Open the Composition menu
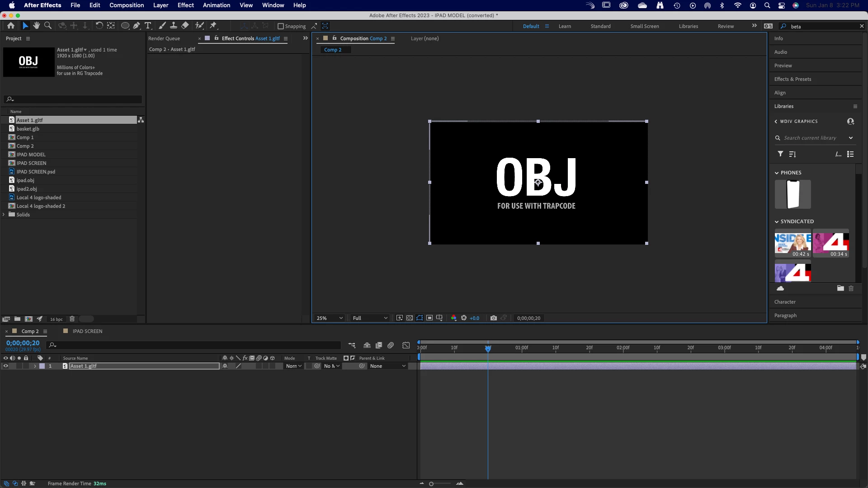The width and height of the screenshot is (868, 488). click(127, 5)
